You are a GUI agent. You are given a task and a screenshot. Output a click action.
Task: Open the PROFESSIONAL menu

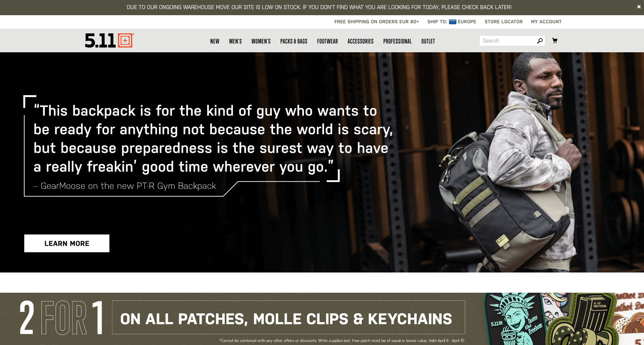(397, 41)
